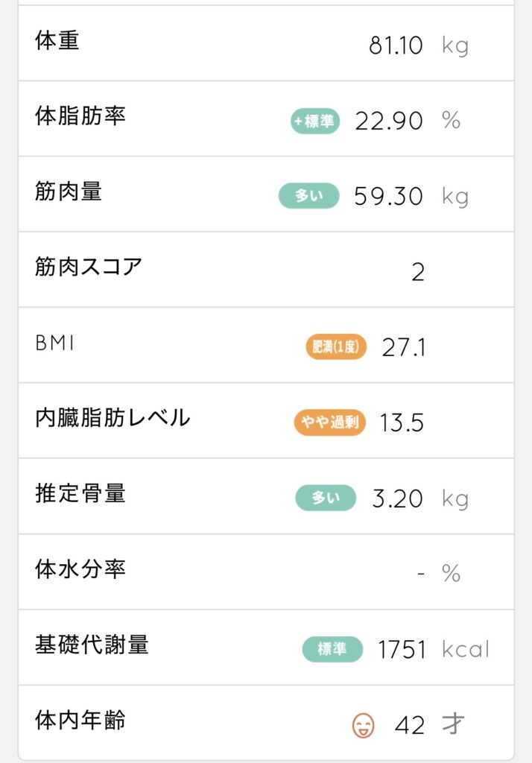
Task: Open the BMI row label
Action: coord(55,343)
